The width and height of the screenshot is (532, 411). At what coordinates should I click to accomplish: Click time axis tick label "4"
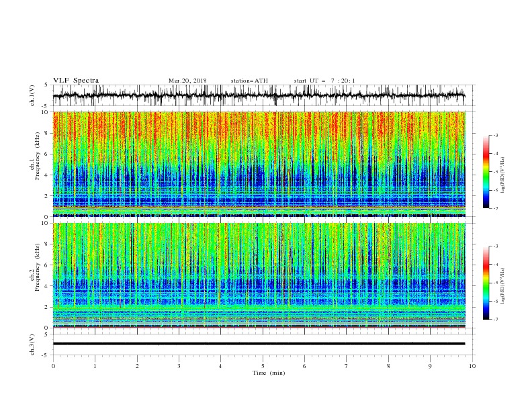click(x=220, y=366)
